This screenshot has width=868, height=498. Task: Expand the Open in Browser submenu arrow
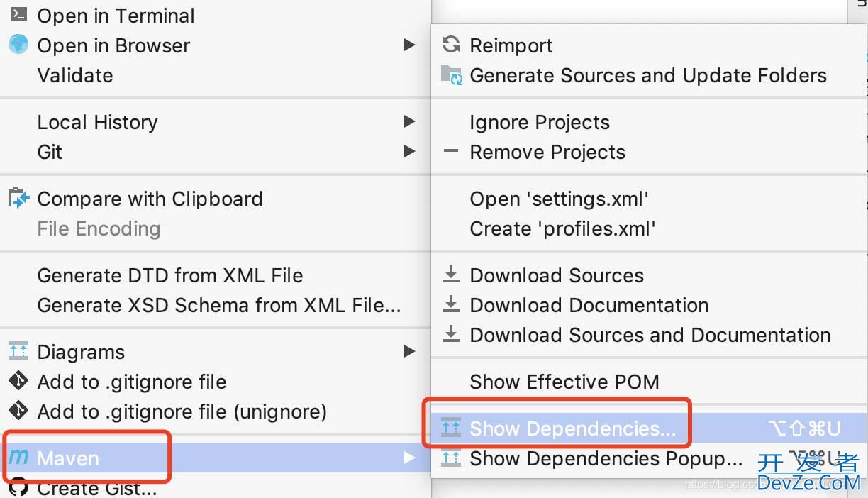409,45
